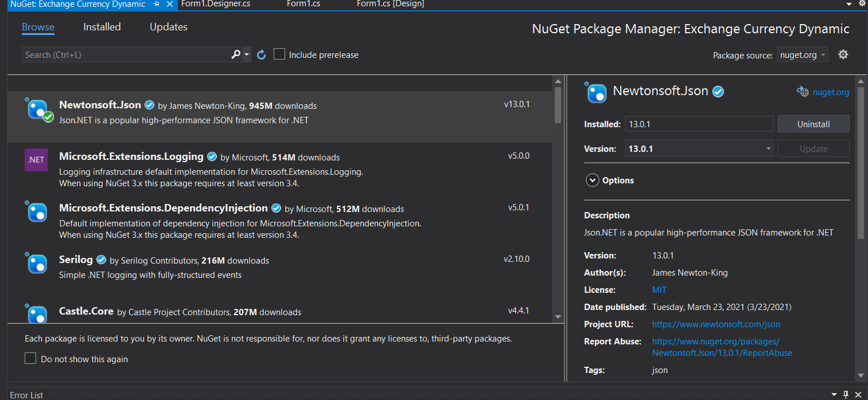The image size is (868, 400).
Task: Click version v2.10.0 in the list
Action: pyautogui.click(x=516, y=259)
